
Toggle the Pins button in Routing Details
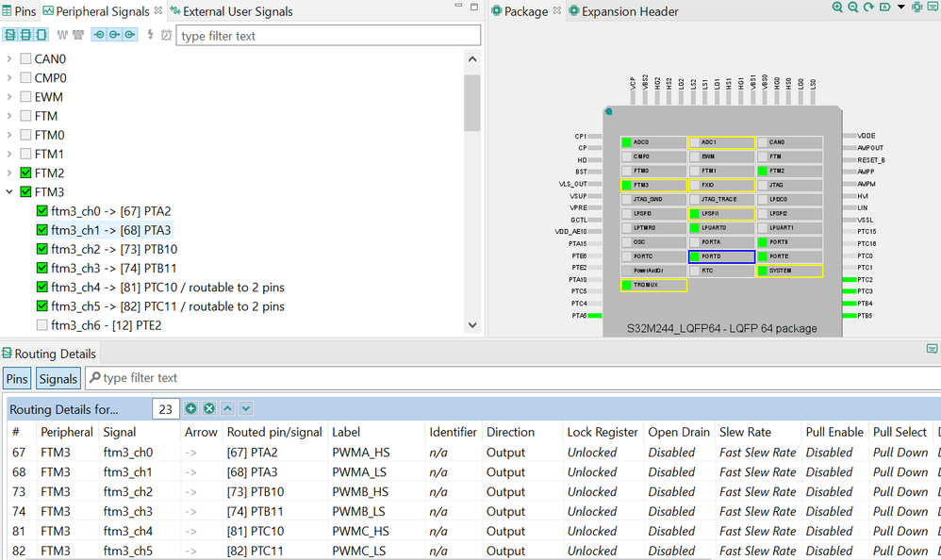[x=17, y=379]
